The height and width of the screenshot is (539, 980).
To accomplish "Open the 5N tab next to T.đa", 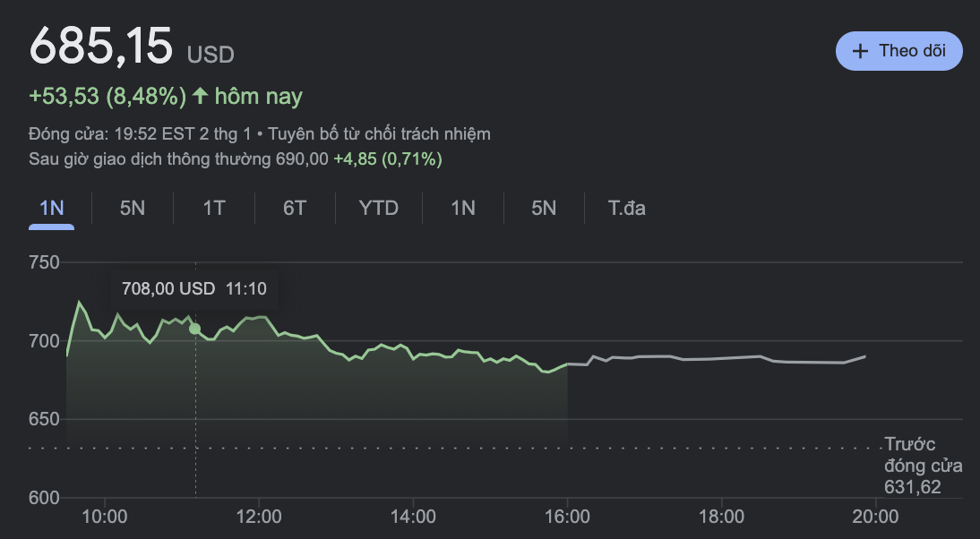I will click(x=544, y=209).
